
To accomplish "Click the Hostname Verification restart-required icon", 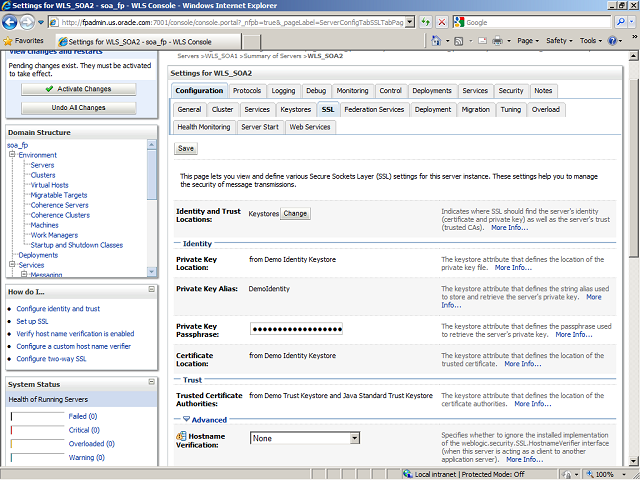I will pos(181,438).
